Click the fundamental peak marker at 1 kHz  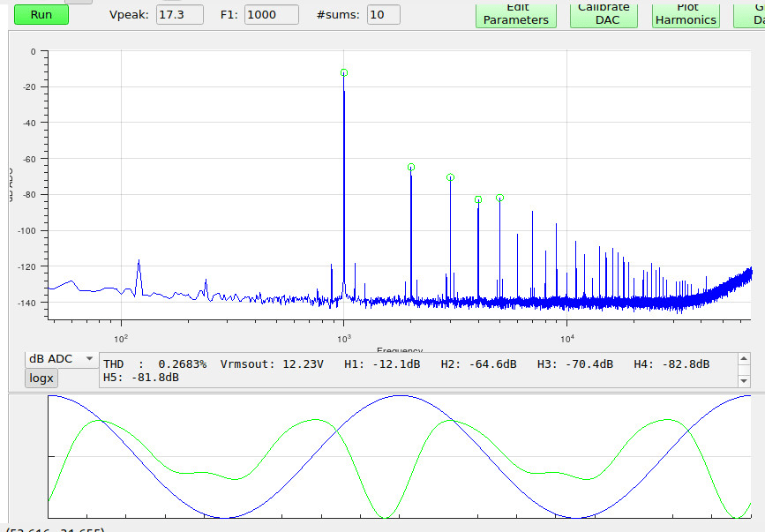click(x=344, y=72)
